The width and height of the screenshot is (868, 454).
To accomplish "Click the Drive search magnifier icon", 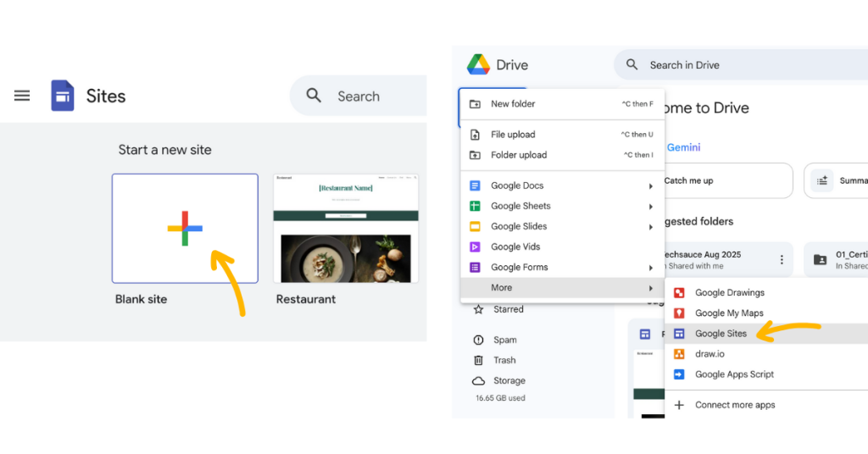I will point(632,64).
